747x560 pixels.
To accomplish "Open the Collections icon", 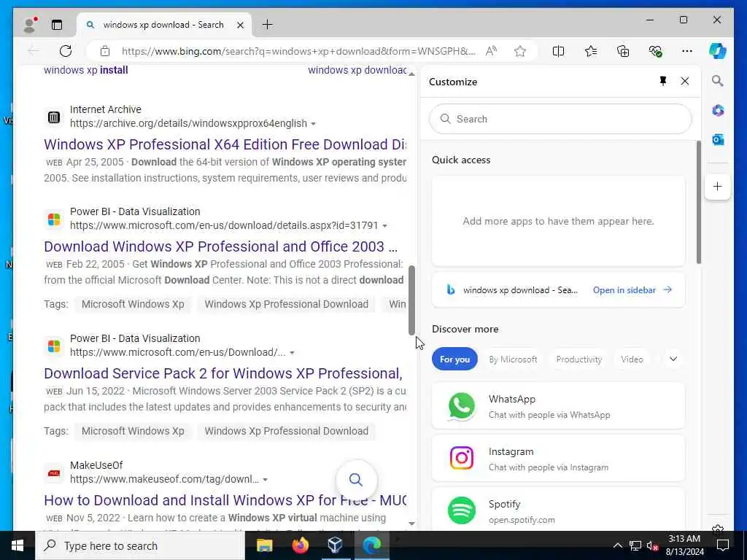I will point(623,51).
